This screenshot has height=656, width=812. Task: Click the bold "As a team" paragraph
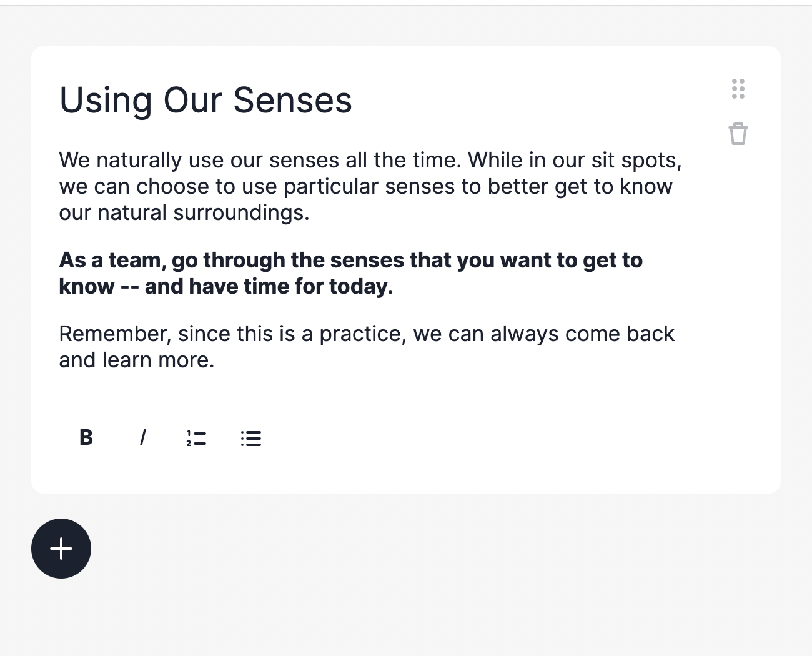coord(350,273)
